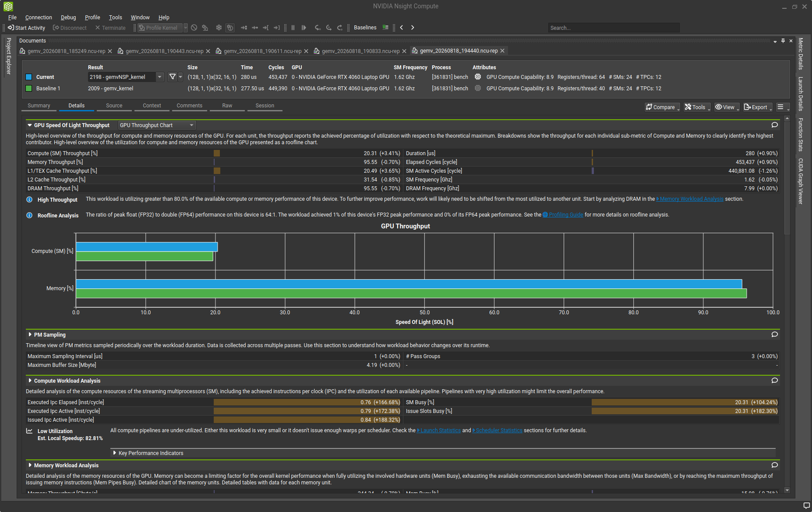The image size is (812, 512).
Task: Open the Profile menu
Action: (92, 18)
